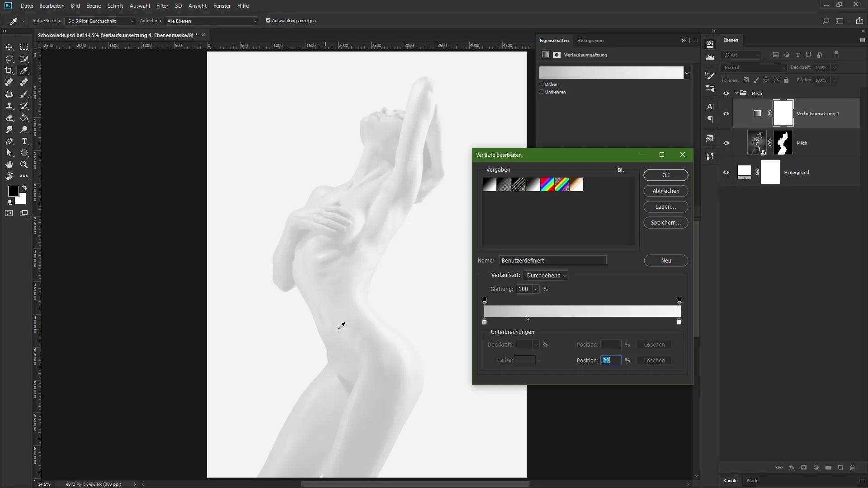Open the gradient presets gear menu

coord(621,170)
